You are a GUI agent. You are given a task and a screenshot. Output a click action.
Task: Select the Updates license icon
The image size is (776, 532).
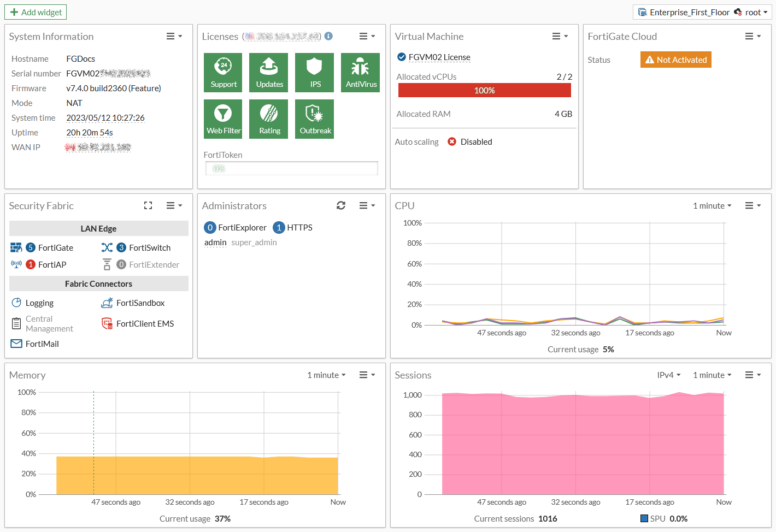tap(268, 73)
